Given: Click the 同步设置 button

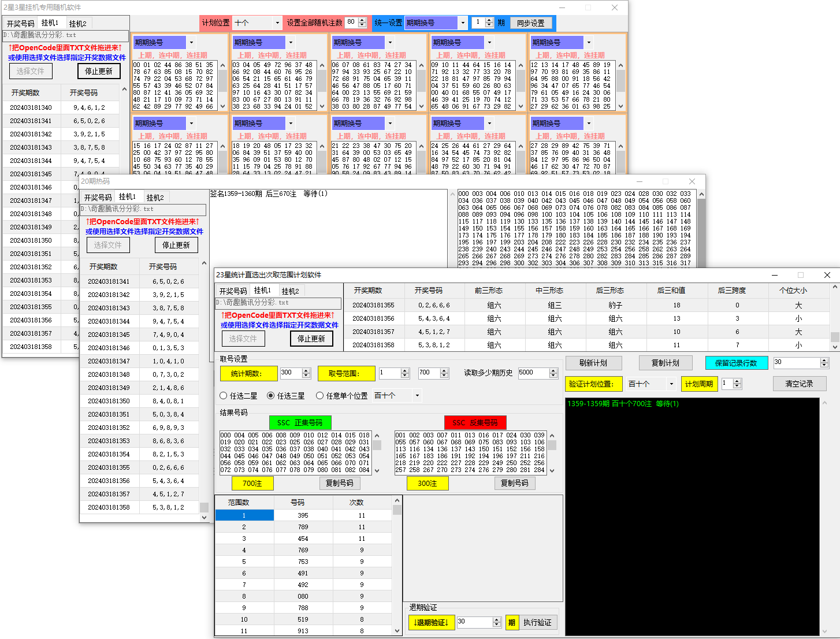Looking at the screenshot, I should (x=530, y=23).
